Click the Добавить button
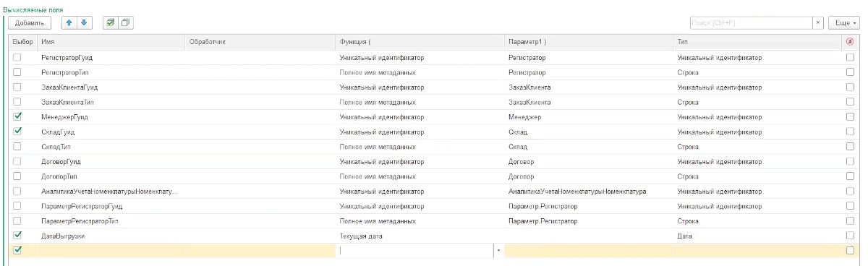The image size is (868, 266). point(30,23)
